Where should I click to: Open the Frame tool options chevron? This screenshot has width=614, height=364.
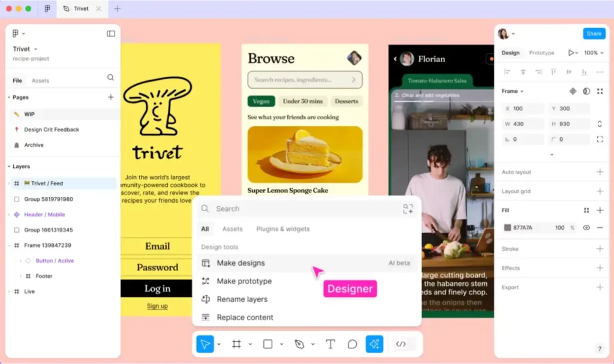point(250,344)
